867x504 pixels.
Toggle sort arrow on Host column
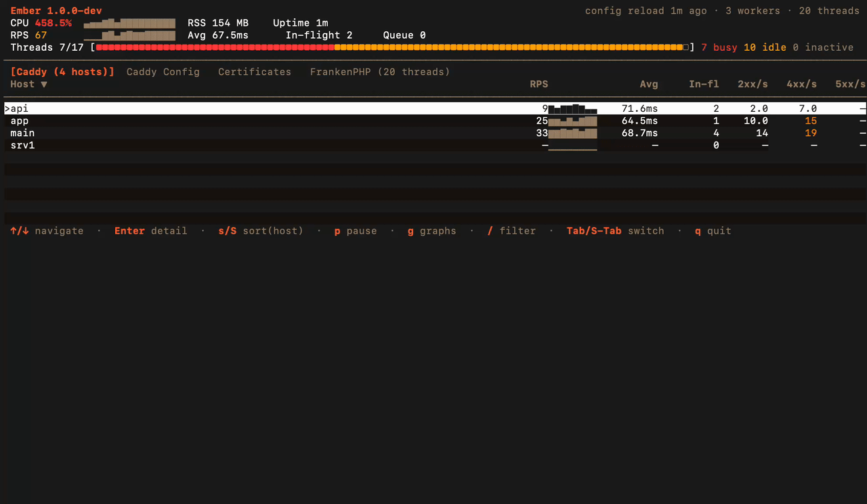tap(44, 84)
